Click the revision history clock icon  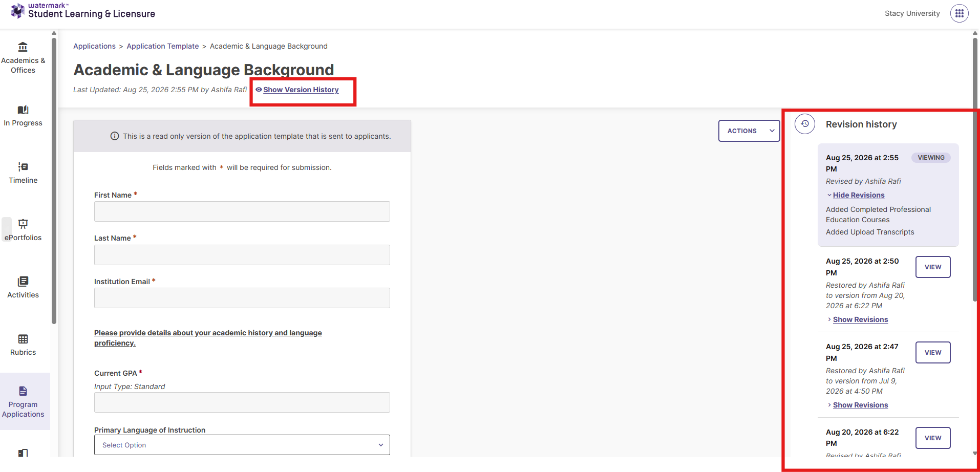[805, 124]
